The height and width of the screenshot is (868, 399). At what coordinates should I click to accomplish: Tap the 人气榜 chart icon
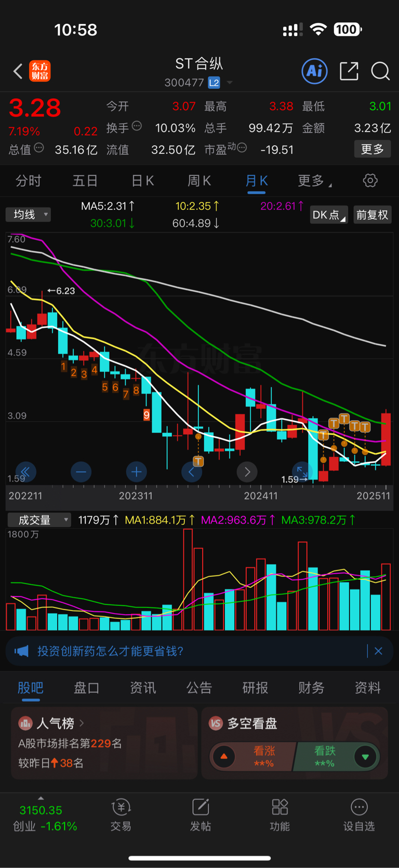tap(25, 723)
